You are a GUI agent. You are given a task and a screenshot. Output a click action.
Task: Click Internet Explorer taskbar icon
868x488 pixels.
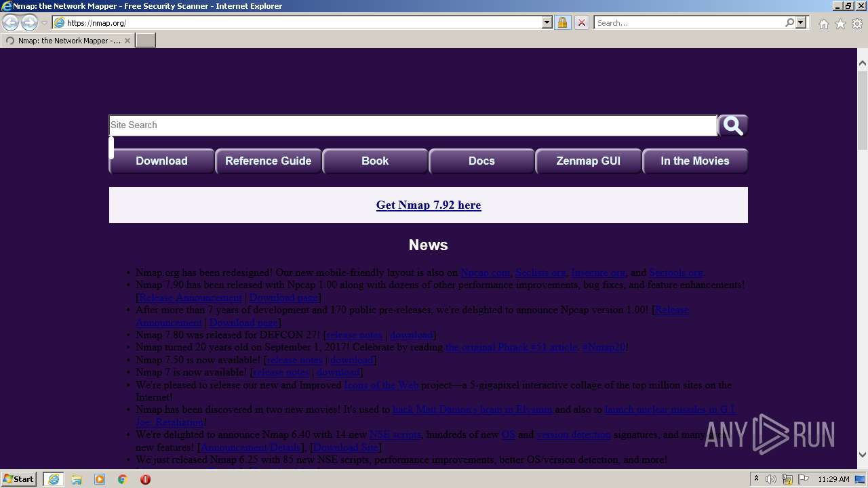coord(53,479)
